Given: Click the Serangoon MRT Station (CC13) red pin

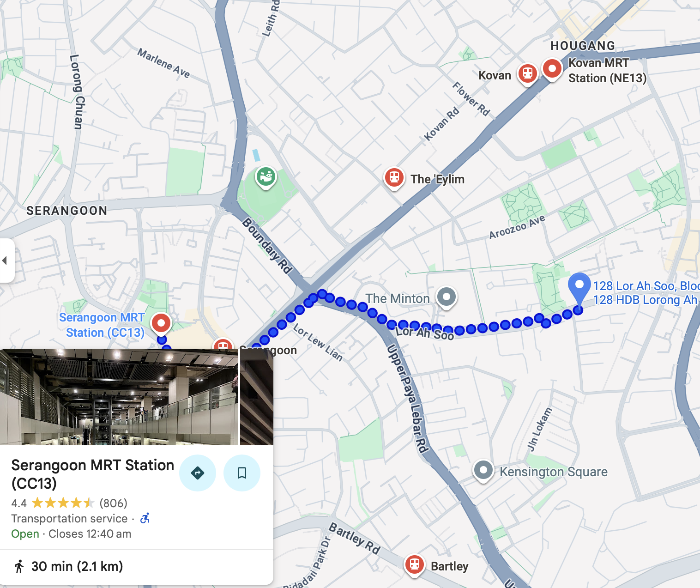Looking at the screenshot, I should pyautogui.click(x=161, y=324).
